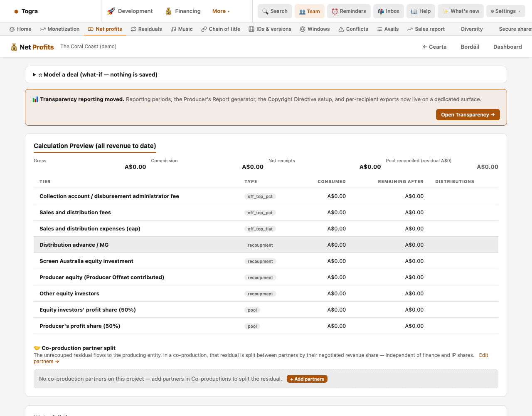532x416 pixels.
Task: Open Chain of title via the link icon
Action: point(204,29)
